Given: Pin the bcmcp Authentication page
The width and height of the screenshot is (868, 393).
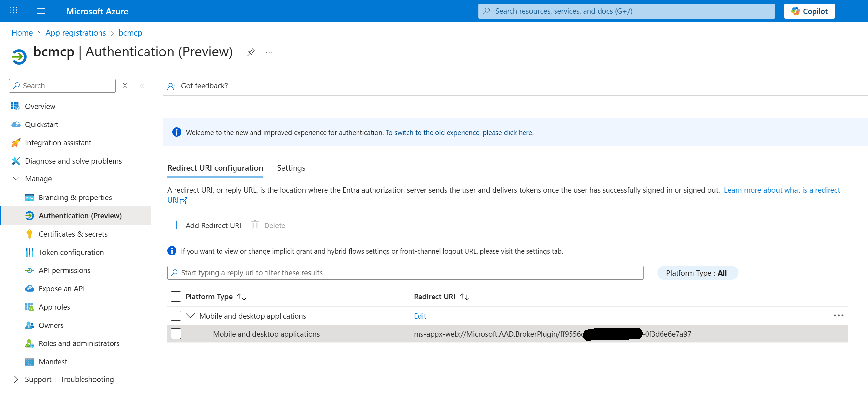Looking at the screenshot, I should point(251,52).
